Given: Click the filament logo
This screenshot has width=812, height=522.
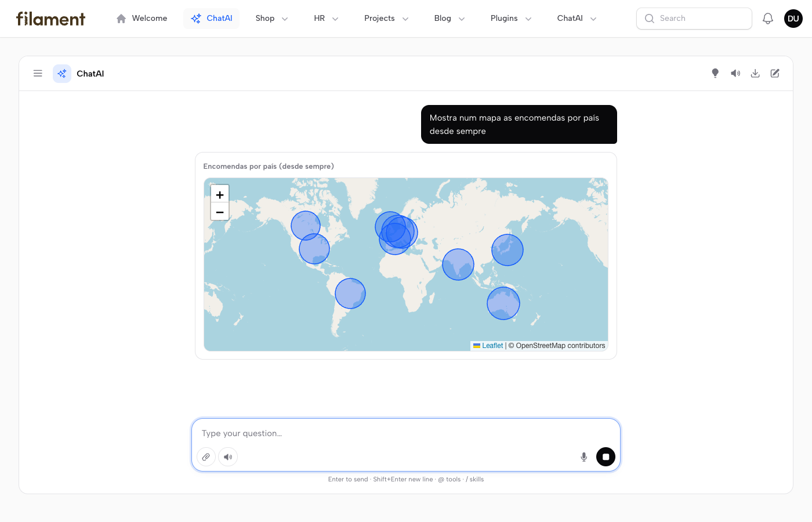Looking at the screenshot, I should click(50, 19).
